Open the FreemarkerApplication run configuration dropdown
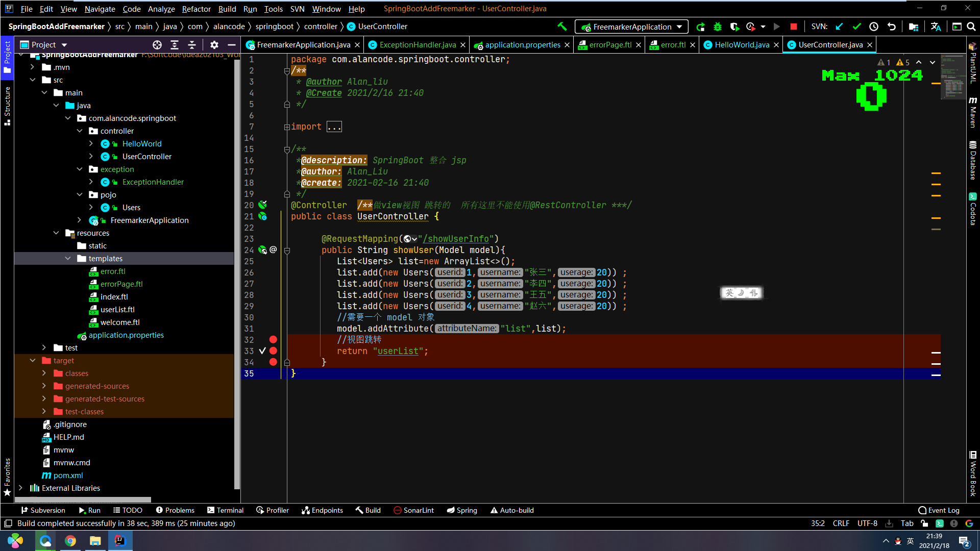The height and width of the screenshot is (551, 980). coord(631,27)
